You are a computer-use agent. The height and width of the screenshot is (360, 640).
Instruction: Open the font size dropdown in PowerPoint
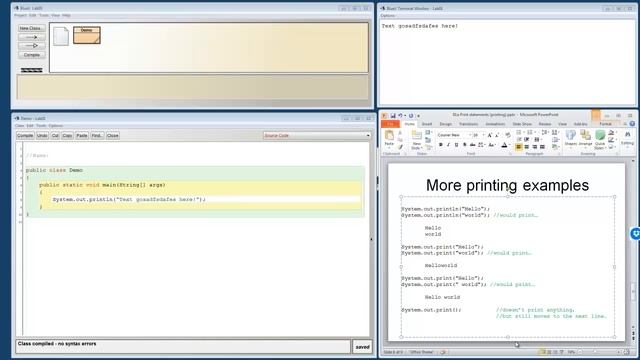point(483,135)
